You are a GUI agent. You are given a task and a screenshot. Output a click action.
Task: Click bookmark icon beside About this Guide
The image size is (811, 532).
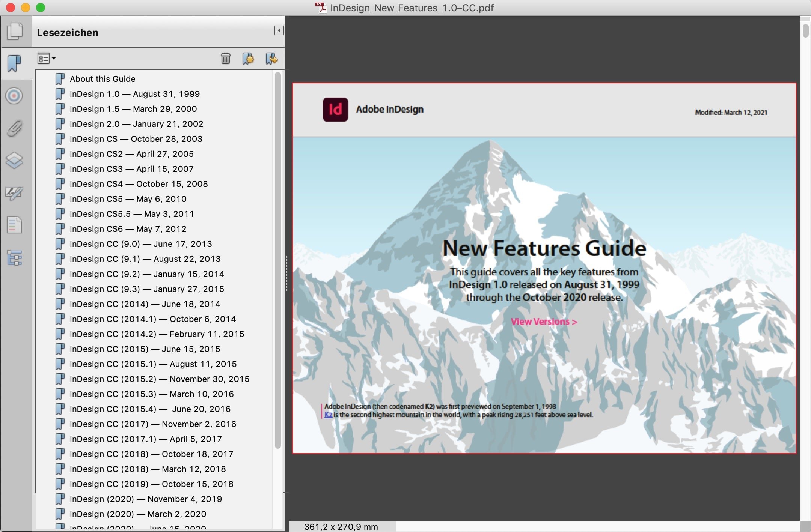[x=60, y=79]
